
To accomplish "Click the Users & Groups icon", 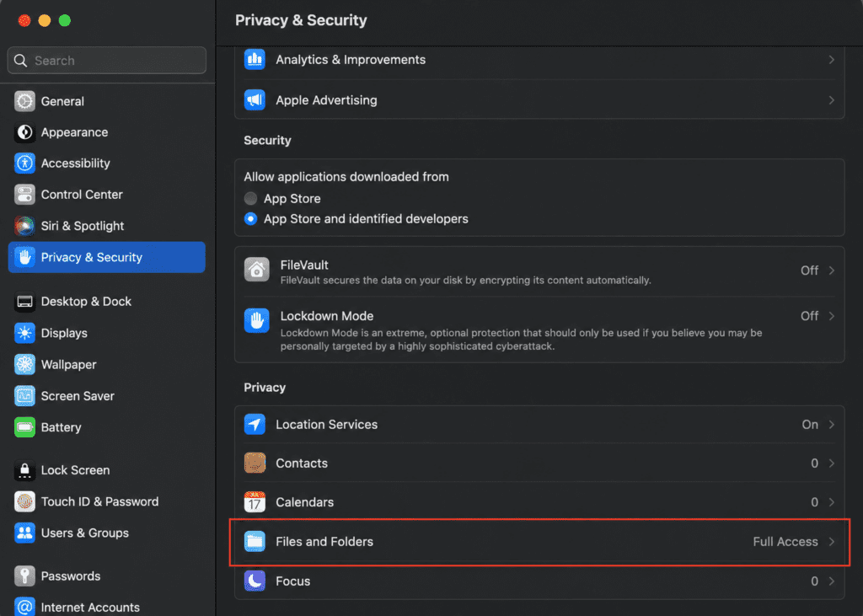I will click(24, 533).
